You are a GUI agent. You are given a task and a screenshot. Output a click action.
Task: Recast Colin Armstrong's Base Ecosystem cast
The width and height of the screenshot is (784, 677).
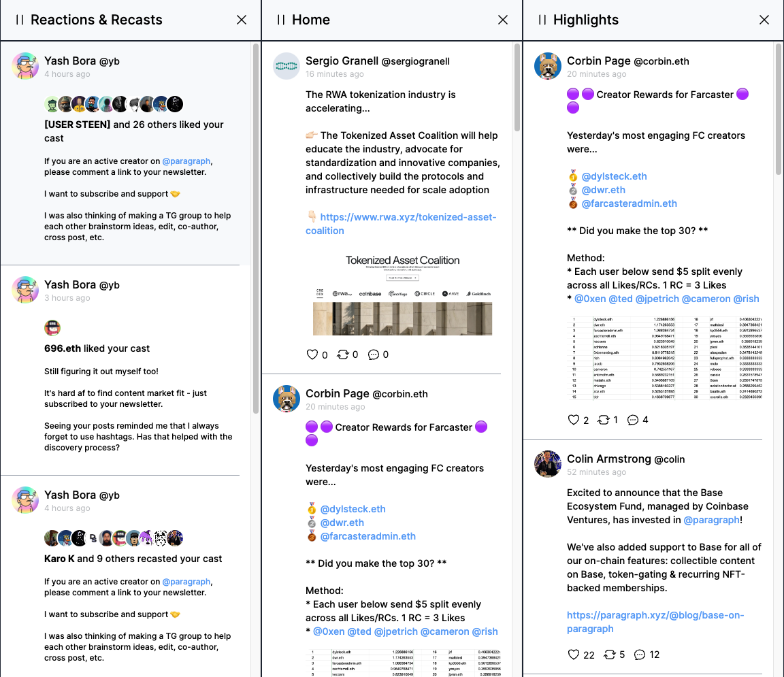(x=610, y=655)
